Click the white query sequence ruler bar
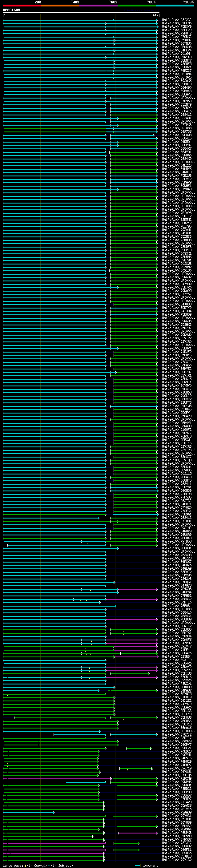The image size is (197, 868). pos(81,12)
